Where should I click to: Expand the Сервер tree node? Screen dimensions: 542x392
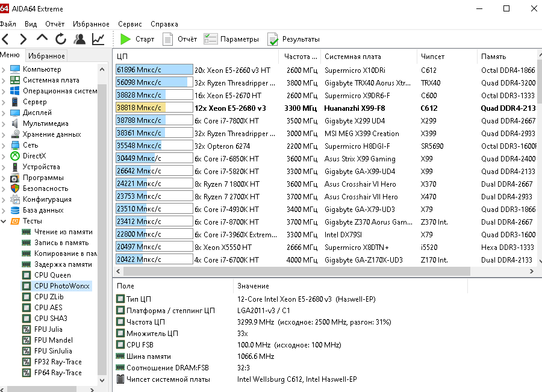click(x=4, y=102)
